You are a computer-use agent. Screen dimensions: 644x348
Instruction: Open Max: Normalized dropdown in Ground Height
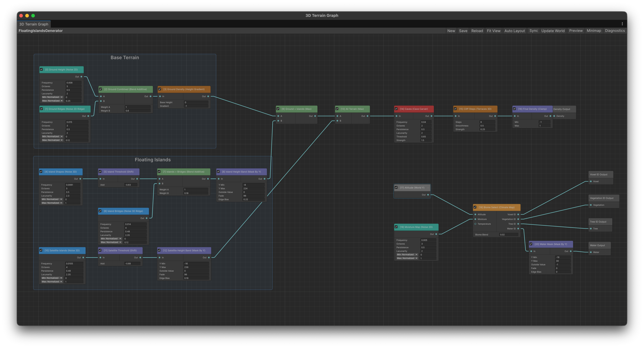[52, 101]
